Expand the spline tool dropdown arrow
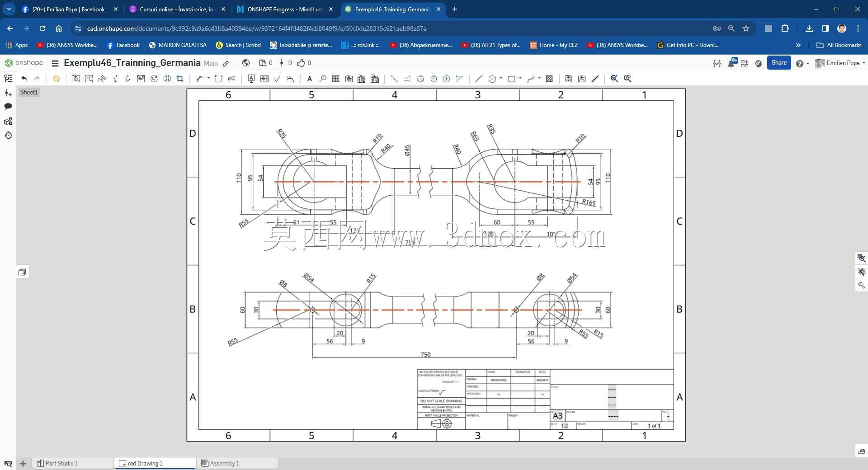The image size is (868, 470). click(x=539, y=78)
